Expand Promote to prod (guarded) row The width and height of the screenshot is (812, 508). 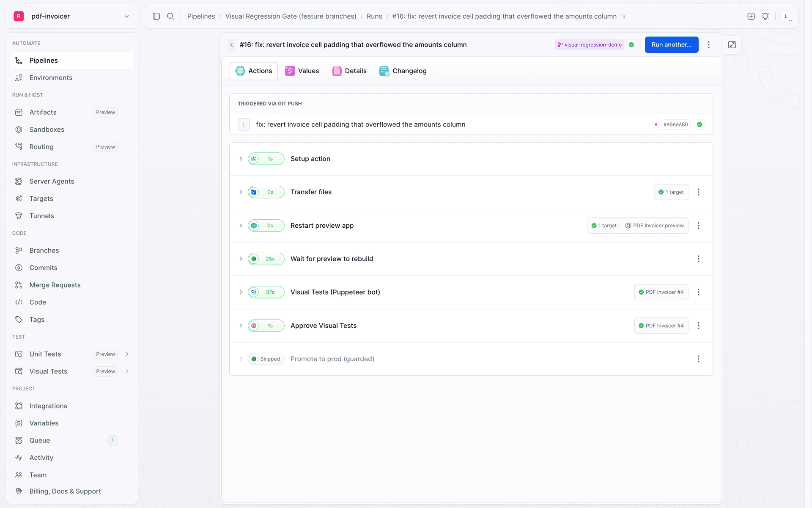pos(241,359)
